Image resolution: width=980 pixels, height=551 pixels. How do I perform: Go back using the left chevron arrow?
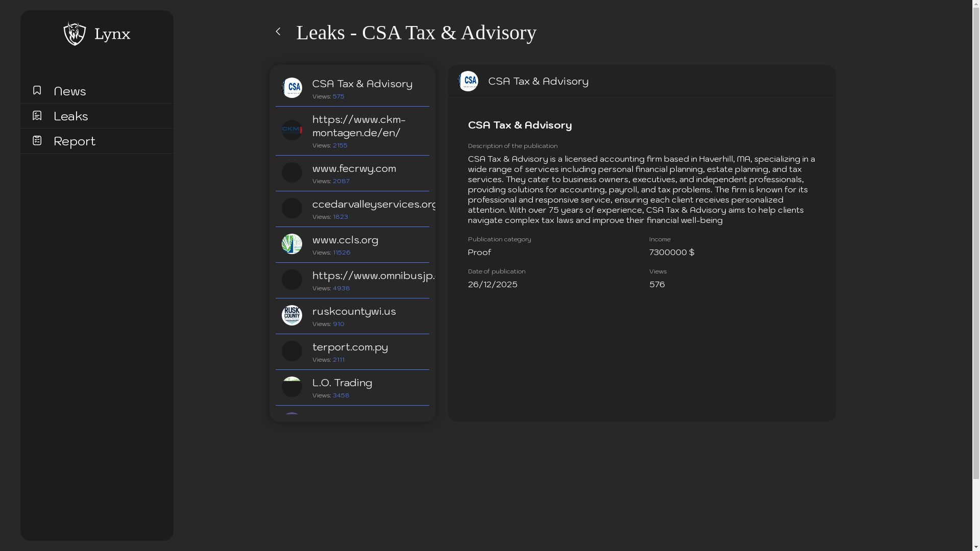(x=278, y=32)
